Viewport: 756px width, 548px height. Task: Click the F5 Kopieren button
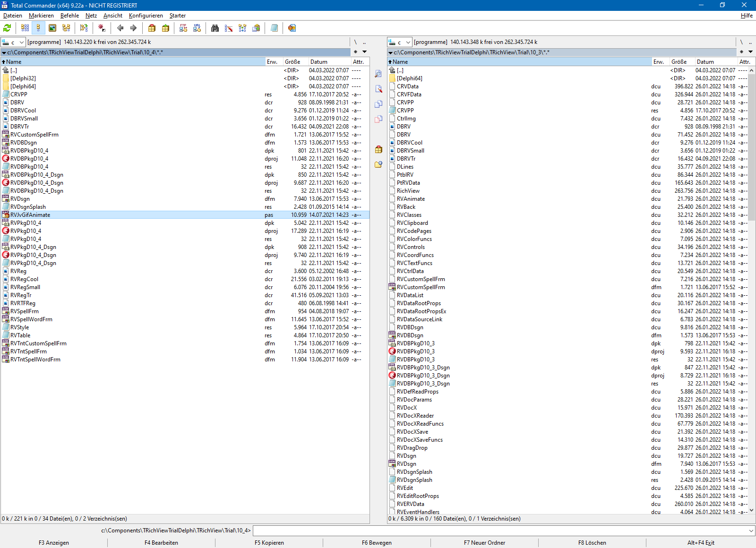pyautogui.click(x=269, y=543)
